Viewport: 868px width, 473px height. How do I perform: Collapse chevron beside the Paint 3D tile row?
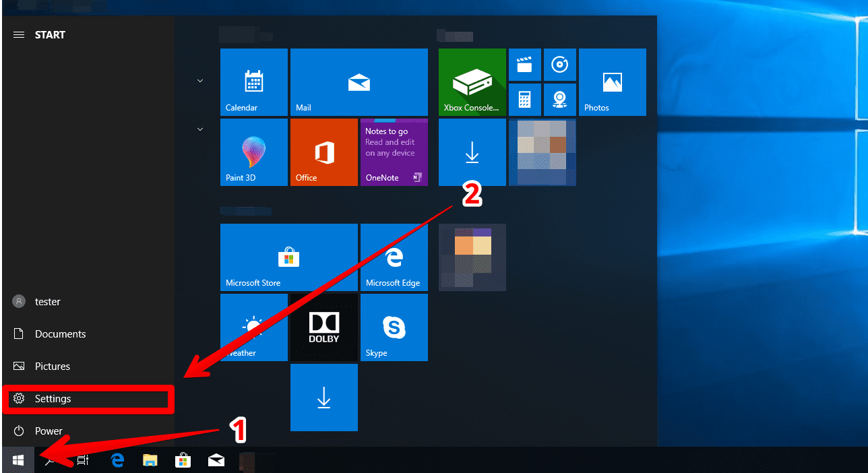point(200,129)
